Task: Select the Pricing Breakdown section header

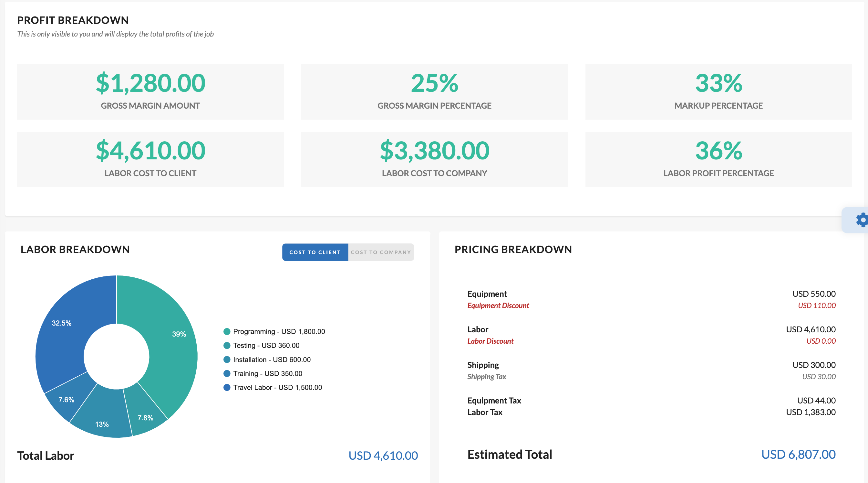Action: (x=513, y=249)
